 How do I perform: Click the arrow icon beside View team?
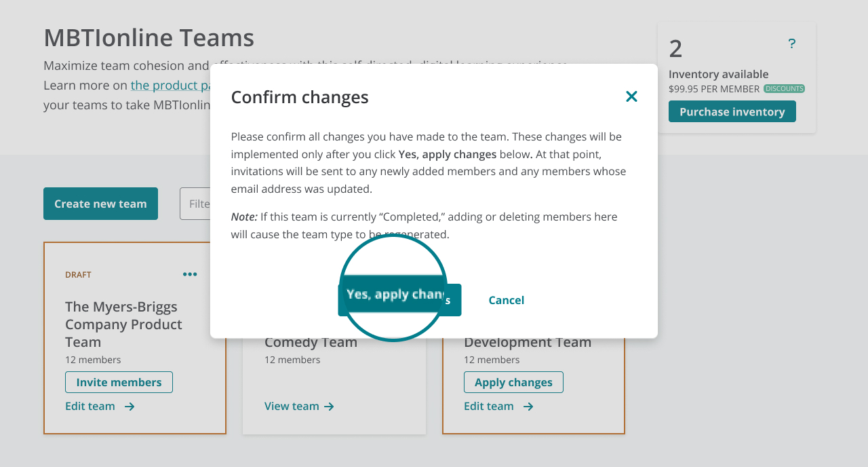tap(329, 407)
